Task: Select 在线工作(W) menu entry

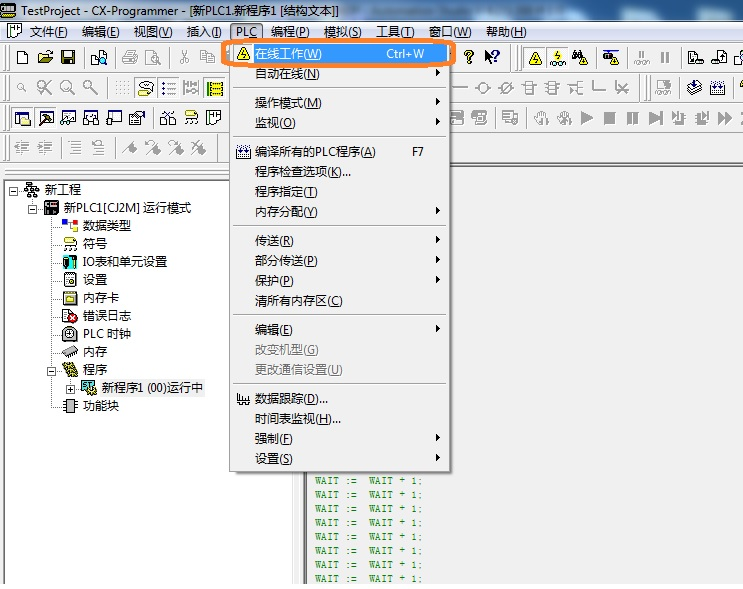Action: [x=339, y=54]
